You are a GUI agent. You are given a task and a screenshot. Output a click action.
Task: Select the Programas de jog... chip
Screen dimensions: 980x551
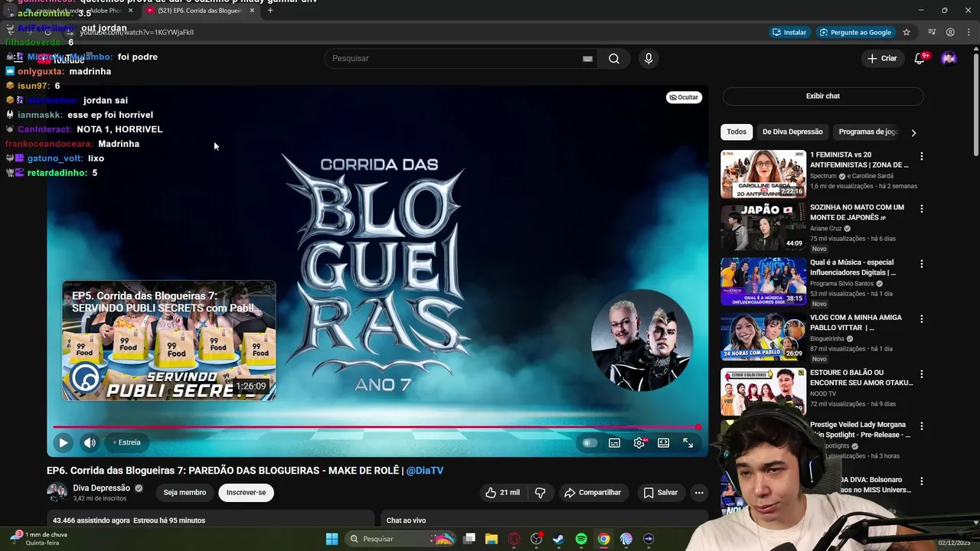pos(867,132)
